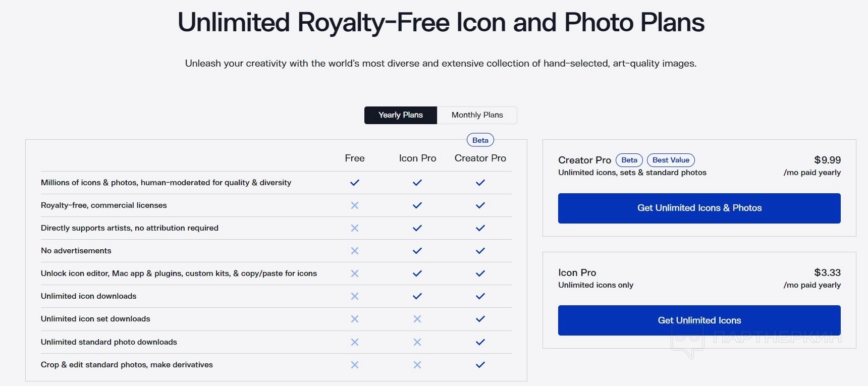Click the Unlimited Royalty-Free Icon and Photo Plans heading
The height and width of the screenshot is (386, 868).
click(x=441, y=23)
